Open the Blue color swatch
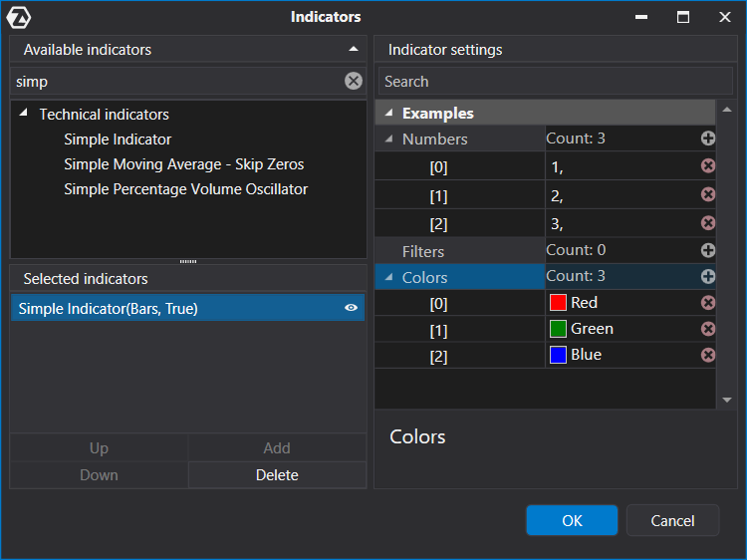Viewport: 747px width, 560px height. tap(558, 355)
